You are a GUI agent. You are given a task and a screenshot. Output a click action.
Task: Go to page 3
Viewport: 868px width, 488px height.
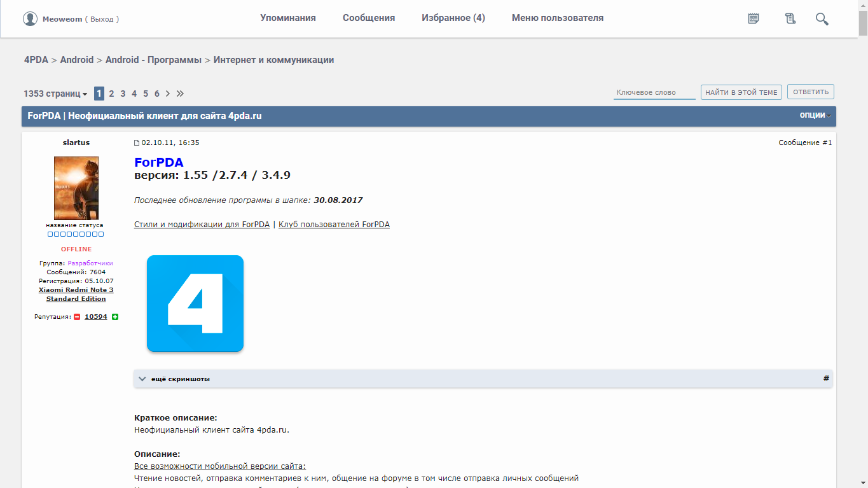[123, 94]
